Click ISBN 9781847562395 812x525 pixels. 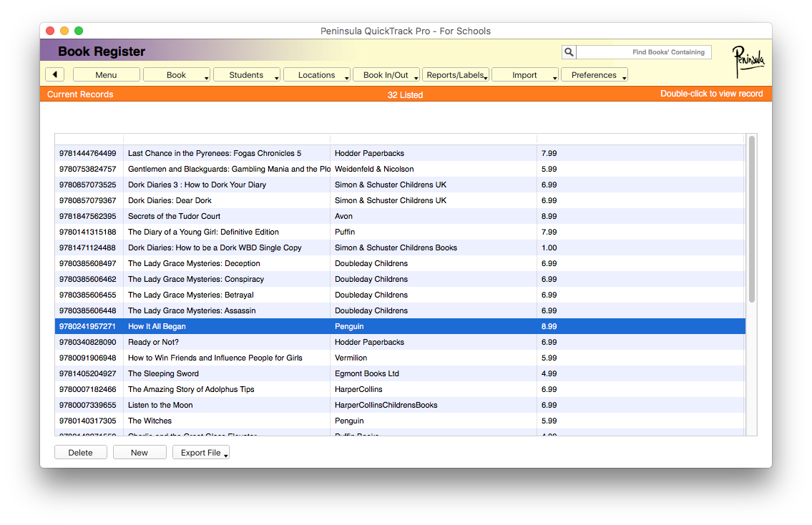pyautogui.click(x=87, y=216)
